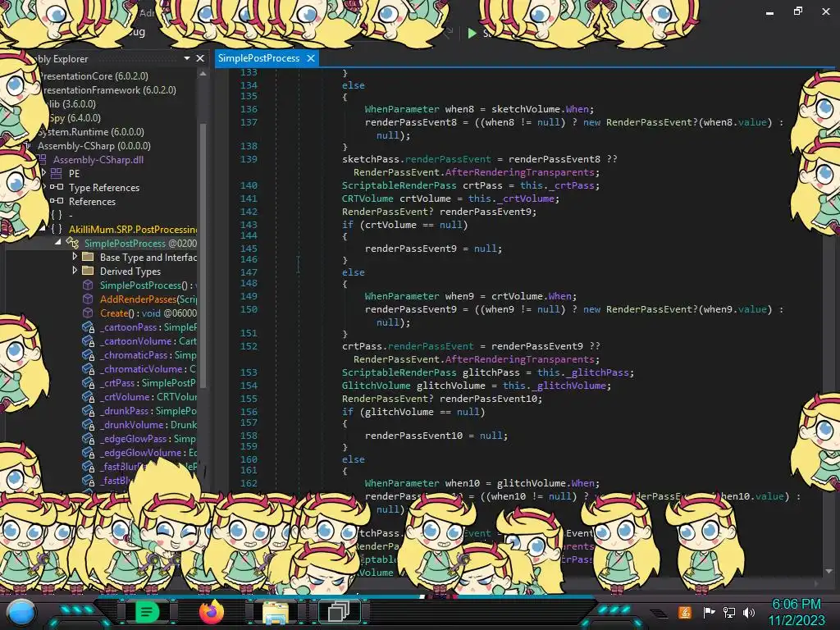The width and height of the screenshot is (840, 630).
Task: Click the _chromaticVolume field icon
Action: click(x=89, y=369)
